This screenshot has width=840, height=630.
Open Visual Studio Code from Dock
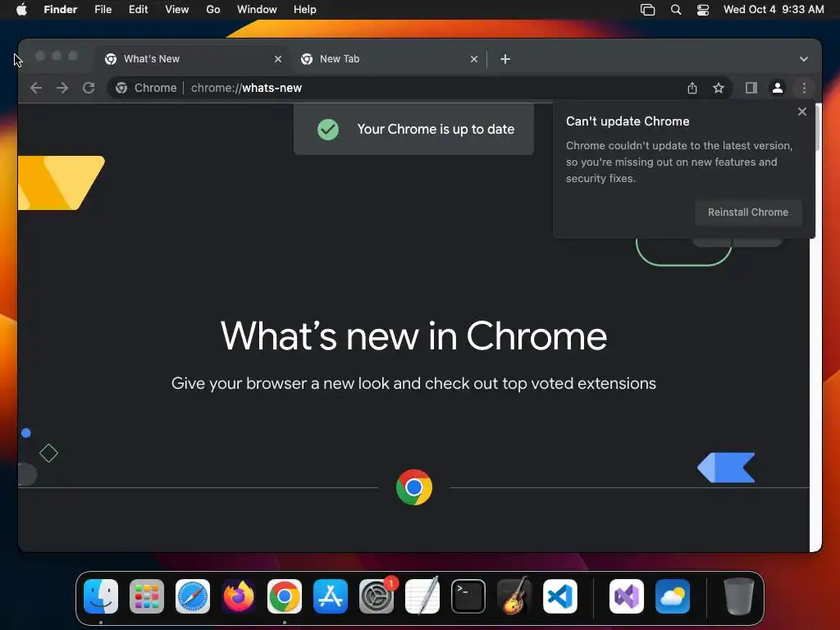point(560,596)
